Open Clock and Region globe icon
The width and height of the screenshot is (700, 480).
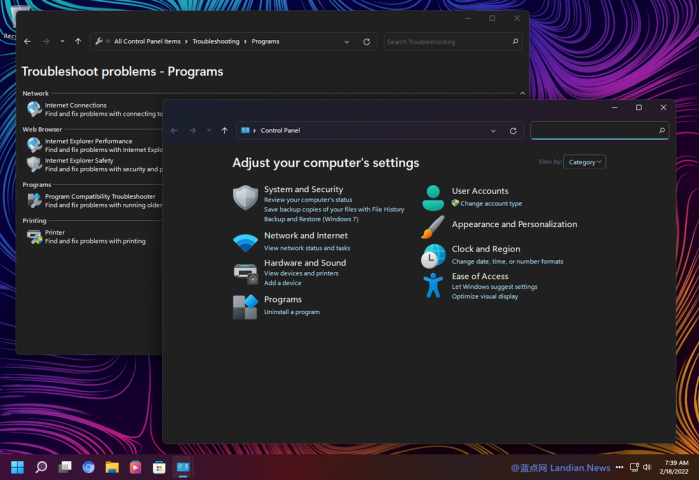click(x=433, y=256)
